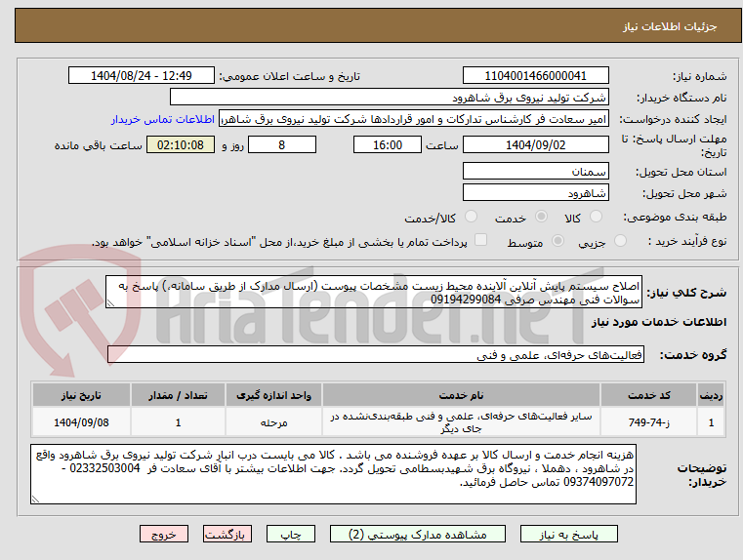Click the توضیحات خریدار notes textarea
The width and height of the screenshot is (743, 560).
click(333, 474)
